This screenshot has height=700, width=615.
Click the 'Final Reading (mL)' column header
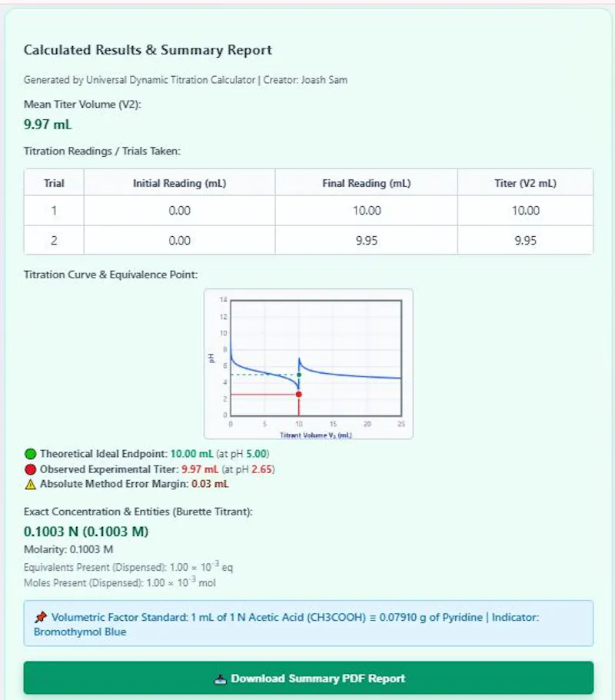coord(367,183)
